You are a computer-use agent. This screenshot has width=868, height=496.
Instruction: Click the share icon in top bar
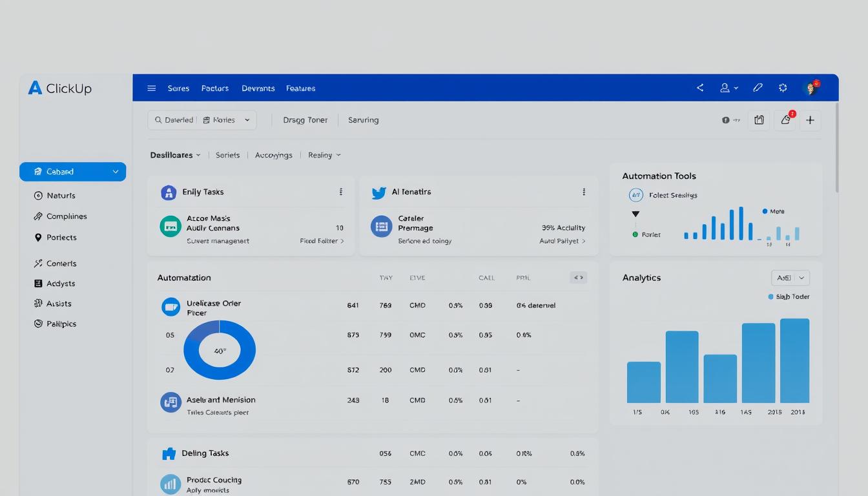click(x=700, y=88)
